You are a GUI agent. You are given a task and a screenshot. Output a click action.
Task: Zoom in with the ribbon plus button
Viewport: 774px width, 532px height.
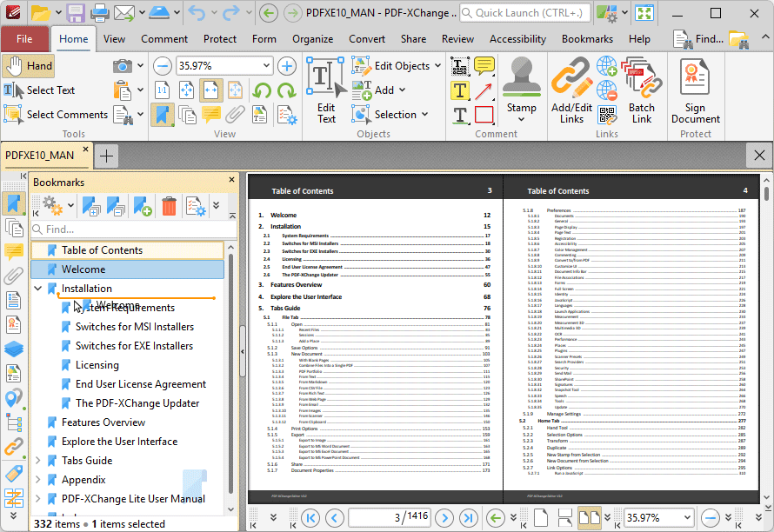[287, 66]
